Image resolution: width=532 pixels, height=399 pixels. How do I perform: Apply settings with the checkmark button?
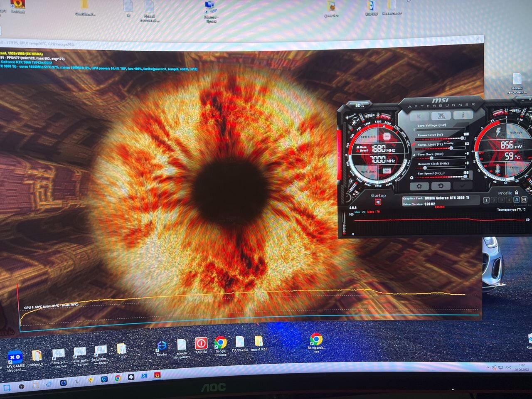pos(462,186)
